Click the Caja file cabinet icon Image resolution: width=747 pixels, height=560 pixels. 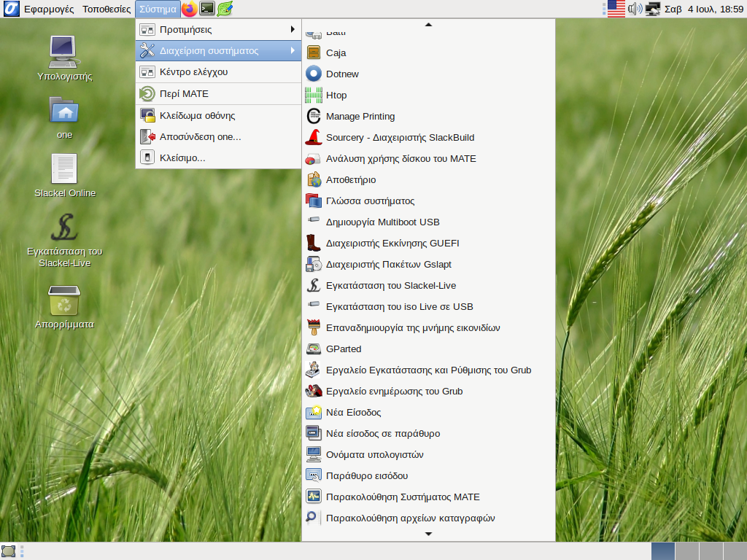pos(314,52)
